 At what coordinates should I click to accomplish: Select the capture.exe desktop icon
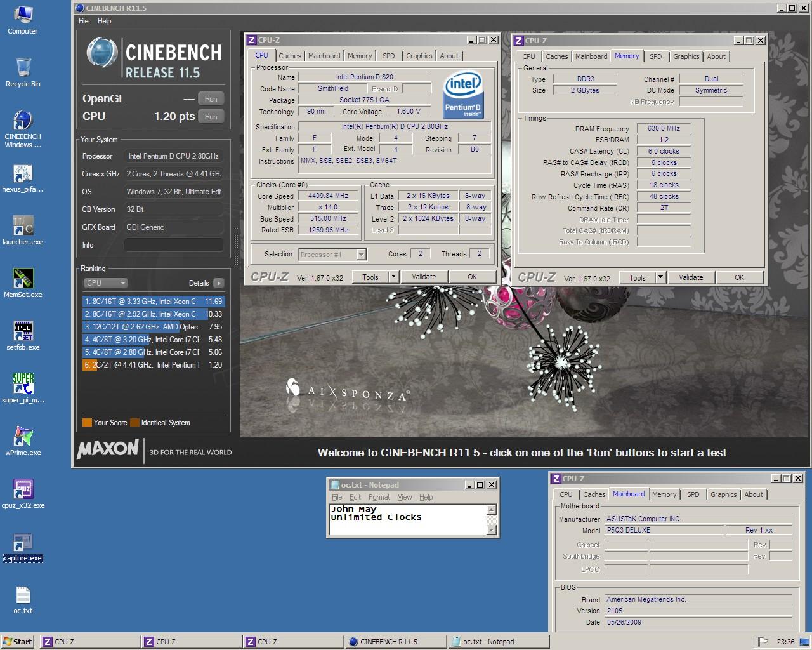click(x=23, y=547)
